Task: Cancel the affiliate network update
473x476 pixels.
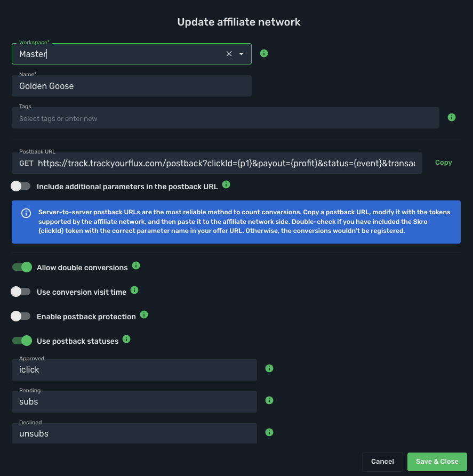Action: pyautogui.click(x=382, y=462)
